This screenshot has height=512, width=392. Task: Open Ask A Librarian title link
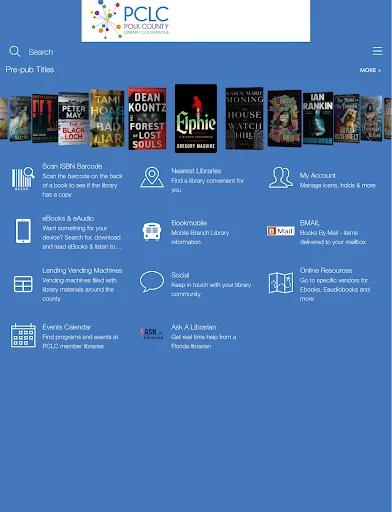tap(193, 327)
